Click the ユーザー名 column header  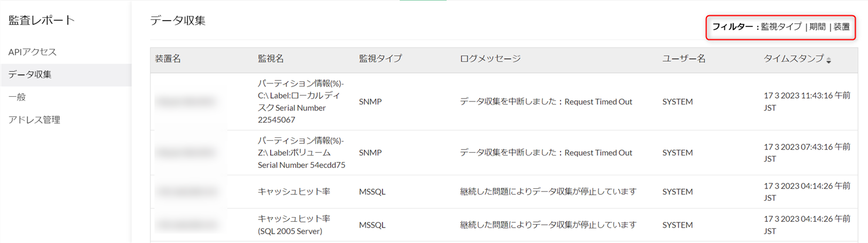point(684,59)
